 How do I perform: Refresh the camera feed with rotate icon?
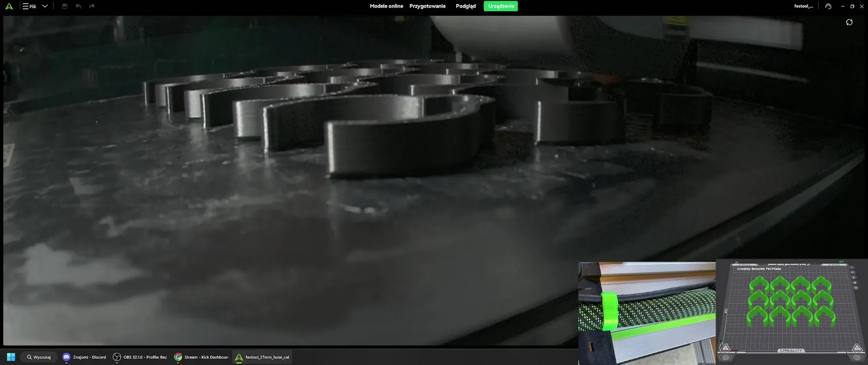[849, 22]
